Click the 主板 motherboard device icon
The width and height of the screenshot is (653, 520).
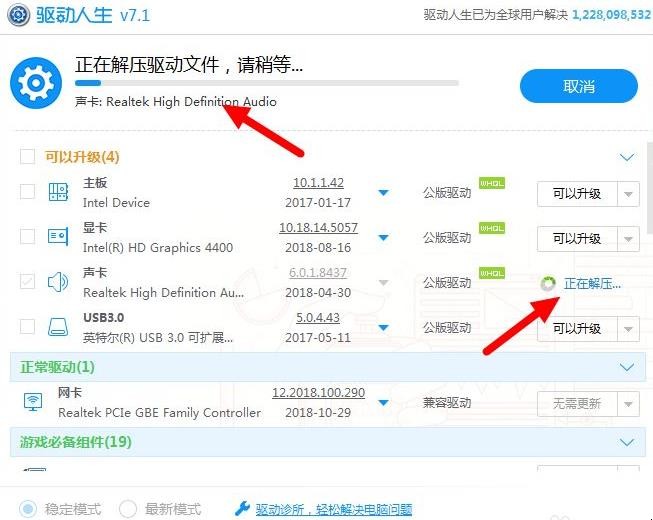[58, 192]
